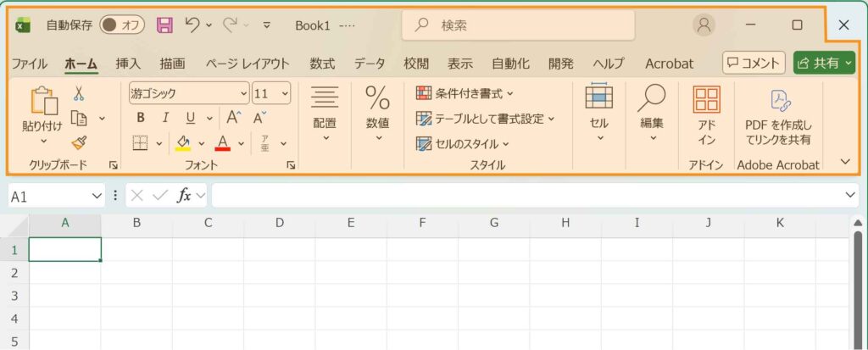Open the 数値 number format group
868x350 pixels.
(377, 114)
